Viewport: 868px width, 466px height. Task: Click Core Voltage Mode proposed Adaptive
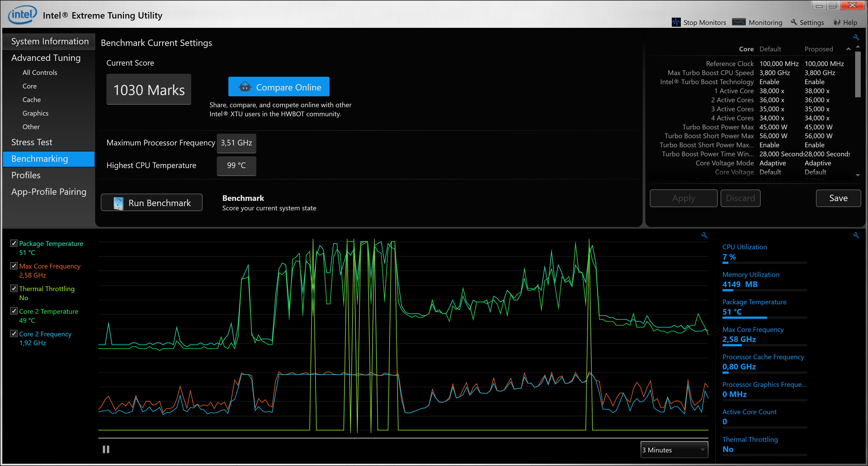[x=818, y=163]
